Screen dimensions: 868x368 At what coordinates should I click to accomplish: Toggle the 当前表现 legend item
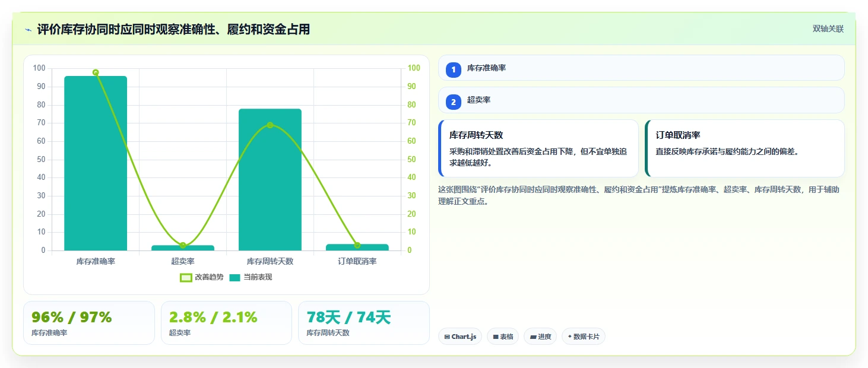(251, 277)
